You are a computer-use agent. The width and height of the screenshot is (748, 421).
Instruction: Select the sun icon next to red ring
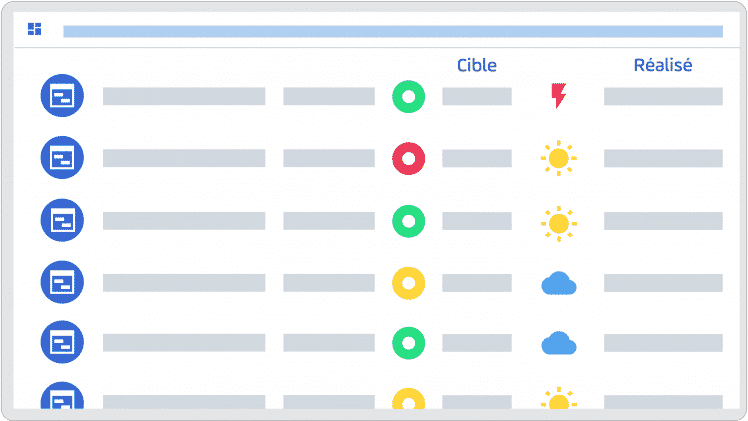coord(559,158)
